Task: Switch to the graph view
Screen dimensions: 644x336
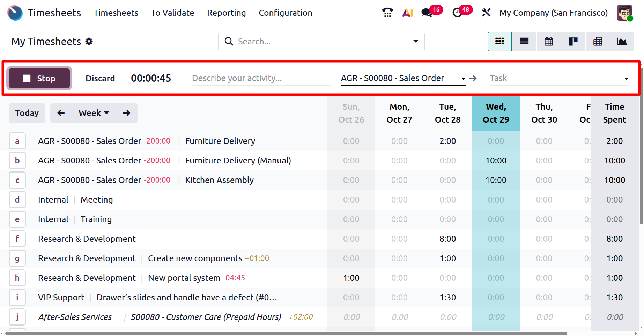Action: pos(622,42)
